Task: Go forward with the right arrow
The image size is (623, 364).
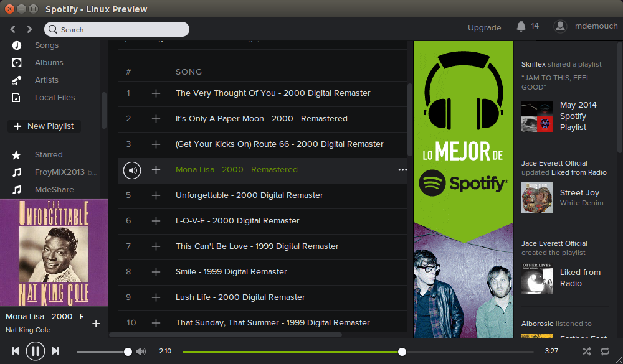Action: pyautogui.click(x=29, y=29)
